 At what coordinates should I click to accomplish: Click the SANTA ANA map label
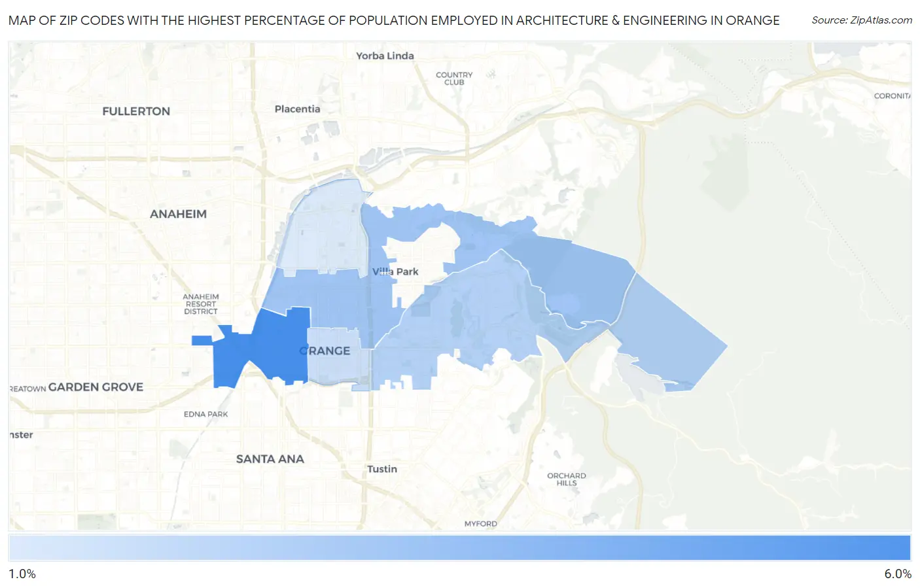pos(270,459)
